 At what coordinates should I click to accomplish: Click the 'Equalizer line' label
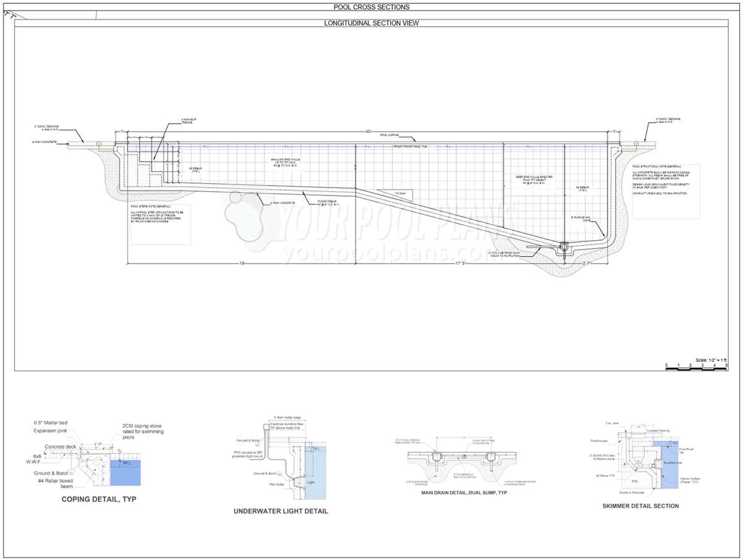672,463
